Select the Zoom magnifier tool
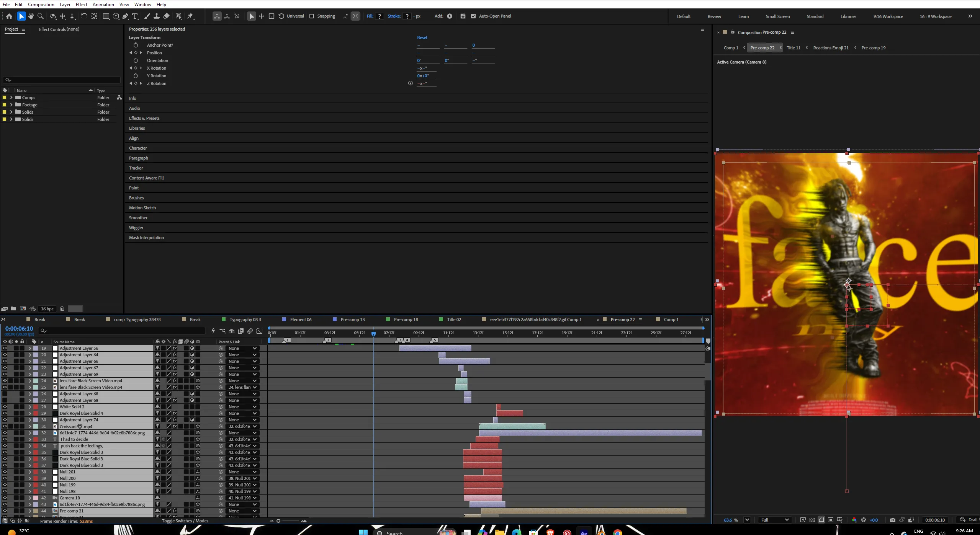Image resolution: width=980 pixels, height=535 pixels. [x=41, y=16]
